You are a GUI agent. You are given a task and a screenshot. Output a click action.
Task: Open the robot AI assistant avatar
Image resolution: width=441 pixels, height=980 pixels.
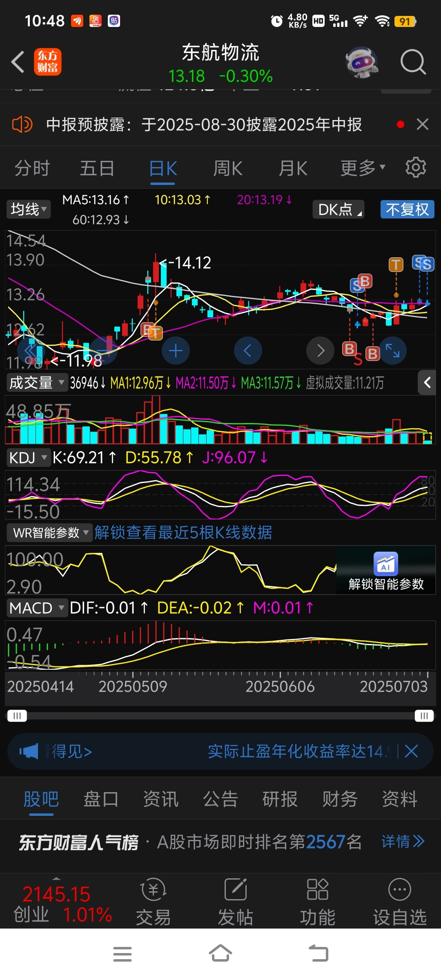(362, 62)
